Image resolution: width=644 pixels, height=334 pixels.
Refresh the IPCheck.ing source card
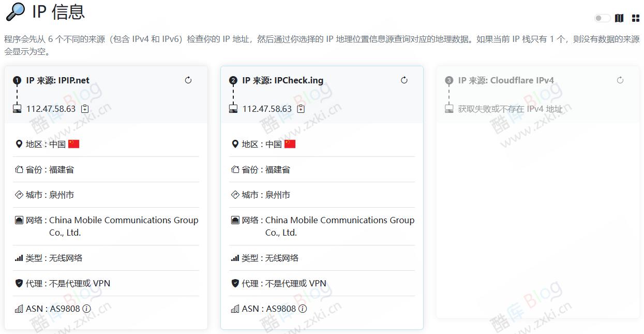coord(404,80)
